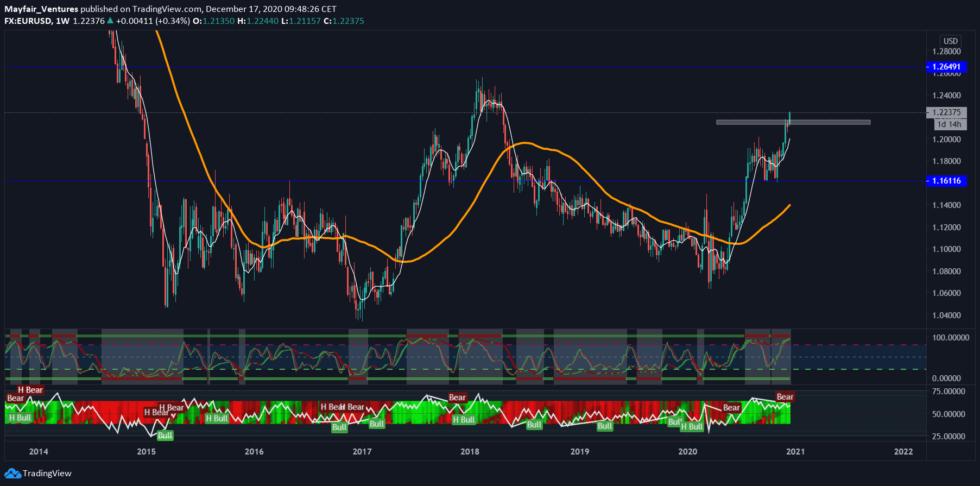Image resolution: width=980 pixels, height=486 pixels.
Task: Click the 1.18000 price axis label
Action: (946, 161)
